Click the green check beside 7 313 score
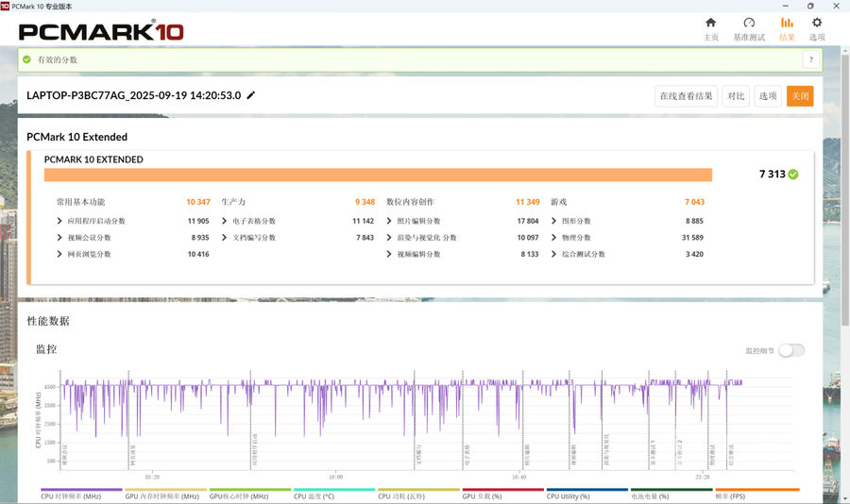Image resolution: width=850 pixels, height=504 pixels. pyautogui.click(x=793, y=175)
